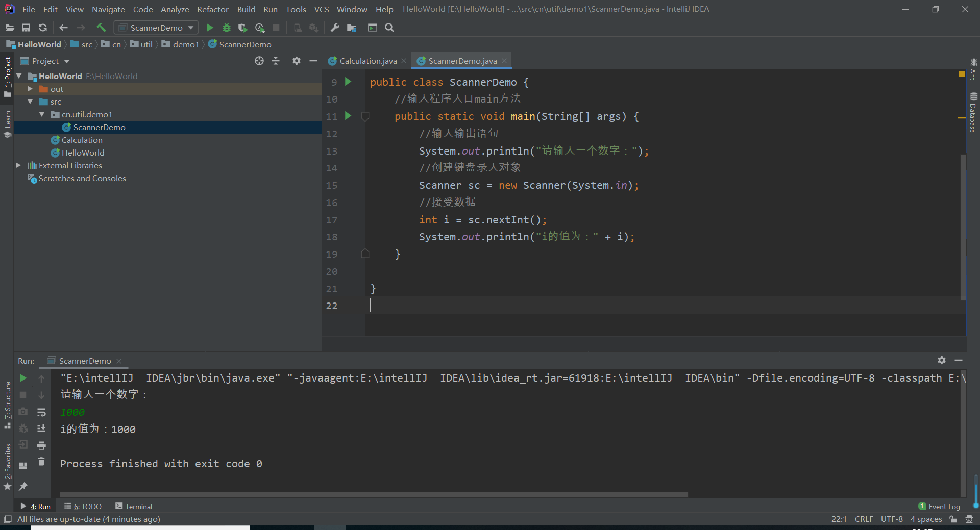This screenshot has width=980, height=530.
Task: Expand the out folder
Action: [x=30, y=89]
